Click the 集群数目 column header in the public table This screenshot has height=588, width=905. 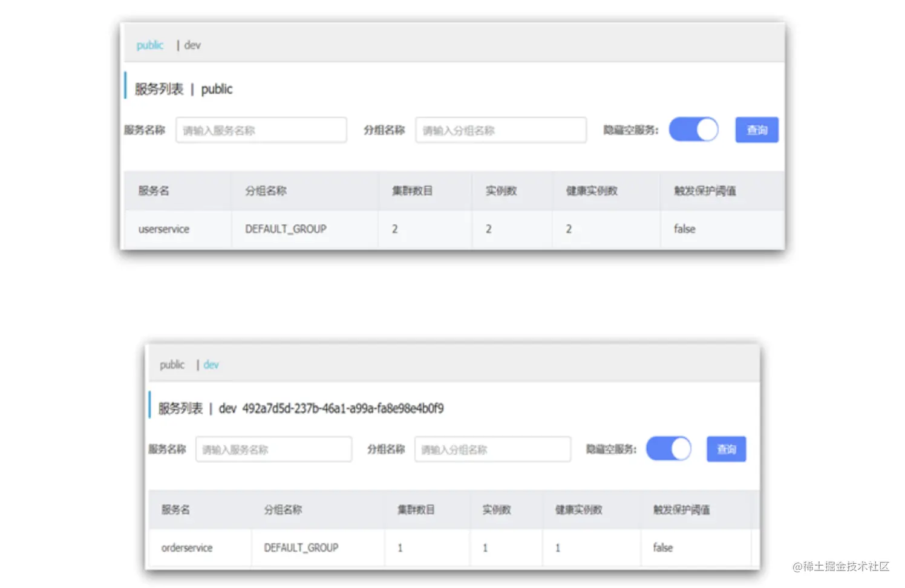[x=412, y=191]
